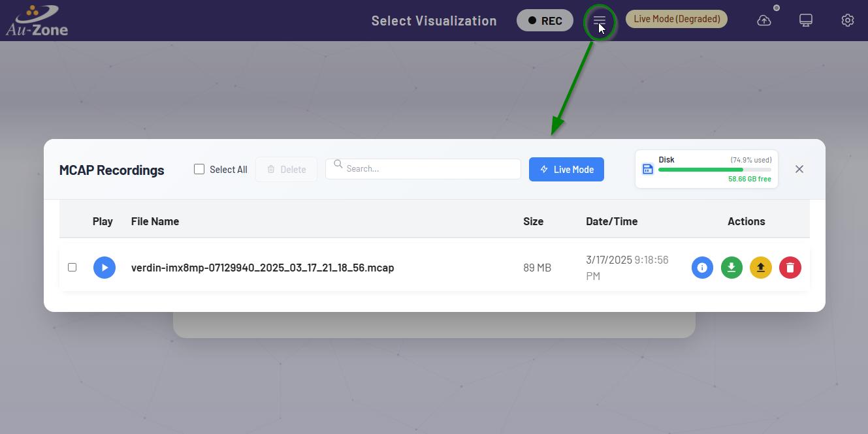This screenshot has width=868, height=434.
Task: Open the cloud upload icon in header
Action: pos(764,21)
